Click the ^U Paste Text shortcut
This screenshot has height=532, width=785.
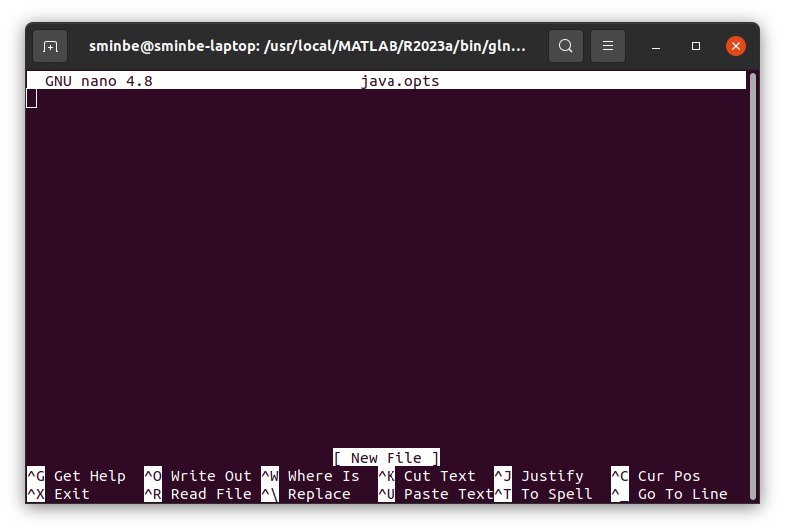point(435,494)
